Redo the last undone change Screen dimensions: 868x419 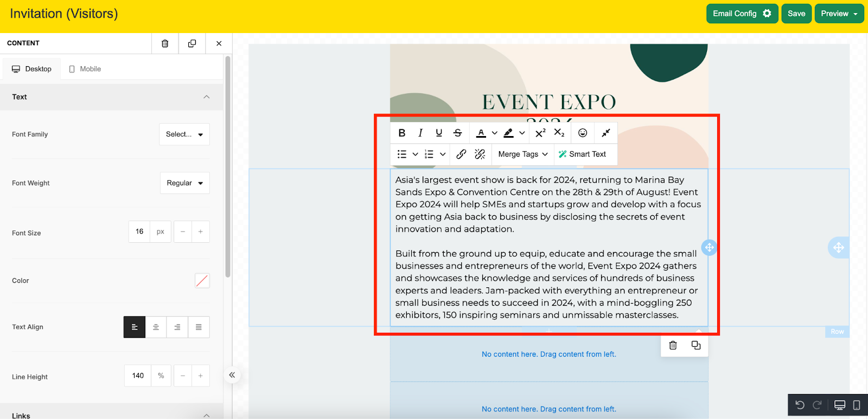(818, 405)
